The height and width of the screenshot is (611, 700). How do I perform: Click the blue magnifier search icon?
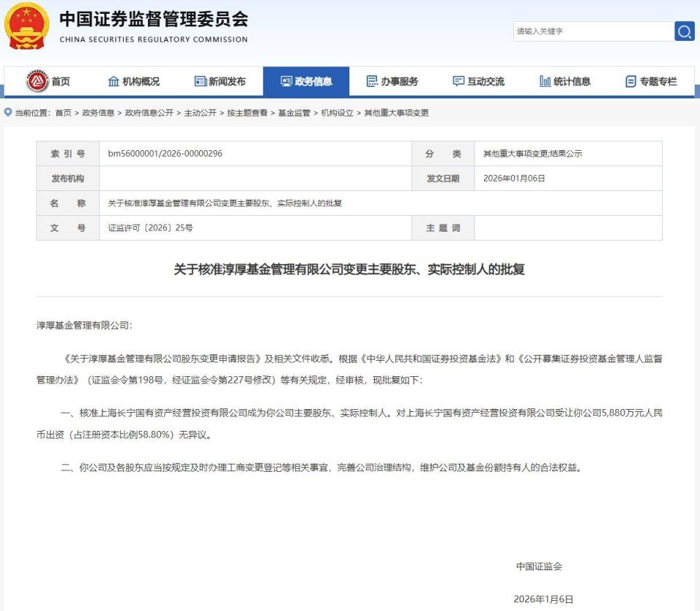684,31
